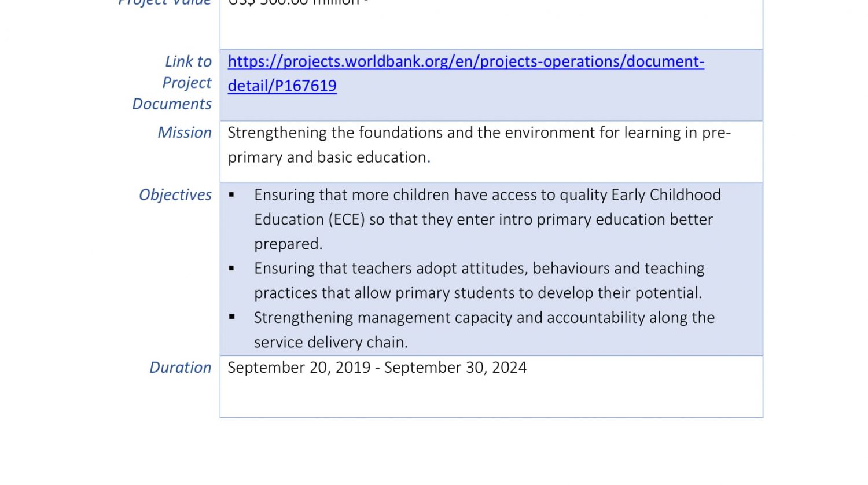Click the "Objectives" row label
Image resolution: width=868 pixels, height=485 pixels.
175,195
